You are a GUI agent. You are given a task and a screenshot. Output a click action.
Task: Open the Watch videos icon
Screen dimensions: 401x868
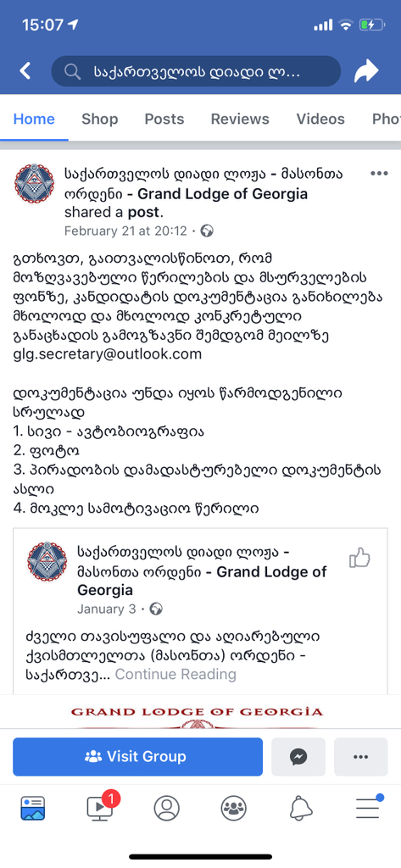[100, 809]
